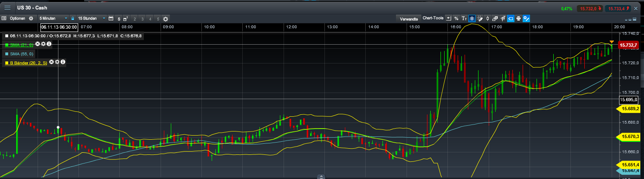Select saved layout slot 1
Viewport: 644px width, 179px height.
pyautogui.click(x=126, y=19)
